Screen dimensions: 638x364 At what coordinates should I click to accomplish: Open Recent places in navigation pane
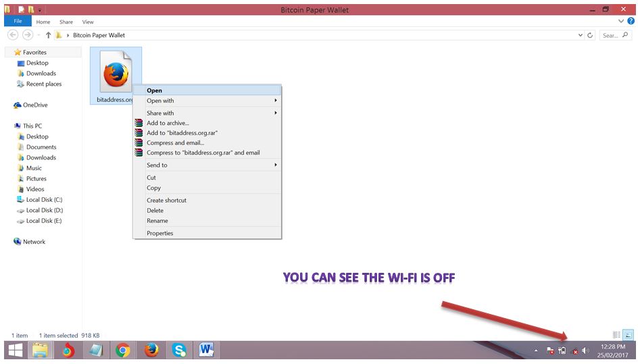point(43,84)
